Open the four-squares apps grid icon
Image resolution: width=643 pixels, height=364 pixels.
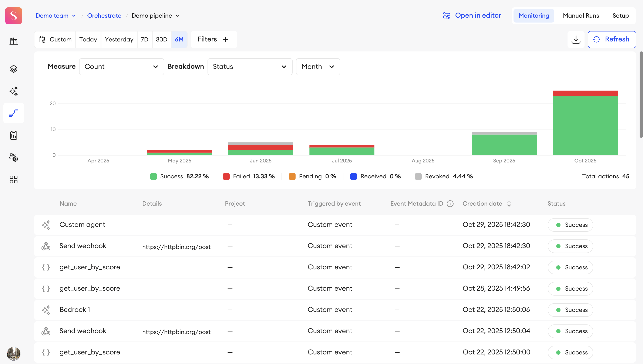pos(13,179)
